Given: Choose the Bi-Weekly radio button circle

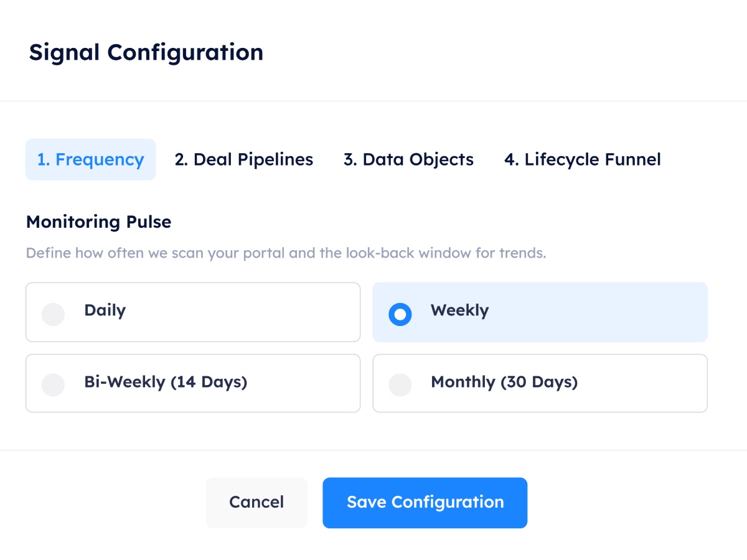Looking at the screenshot, I should (x=53, y=385).
